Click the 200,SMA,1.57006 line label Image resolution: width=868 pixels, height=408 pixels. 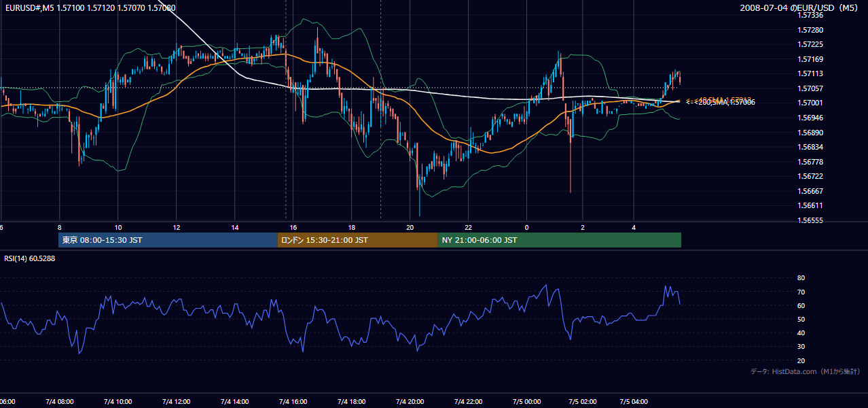click(x=721, y=102)
